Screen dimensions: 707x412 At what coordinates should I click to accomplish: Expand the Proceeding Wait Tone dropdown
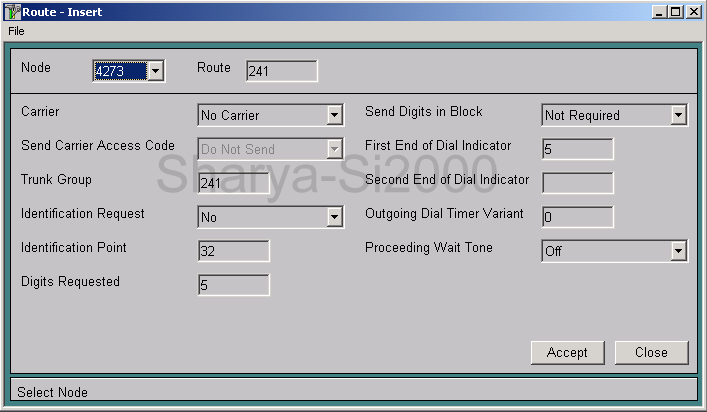click(679, 251)
